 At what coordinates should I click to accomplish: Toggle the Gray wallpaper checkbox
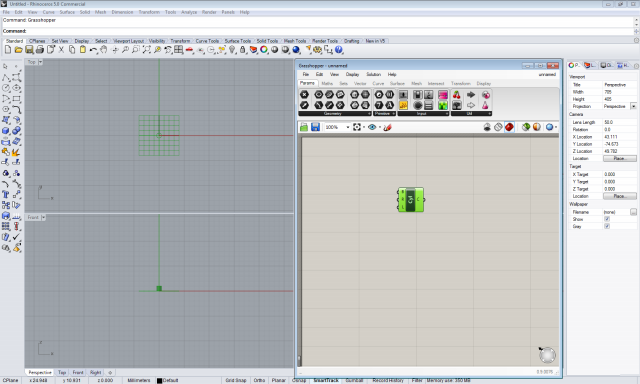(x=607, y=226)
